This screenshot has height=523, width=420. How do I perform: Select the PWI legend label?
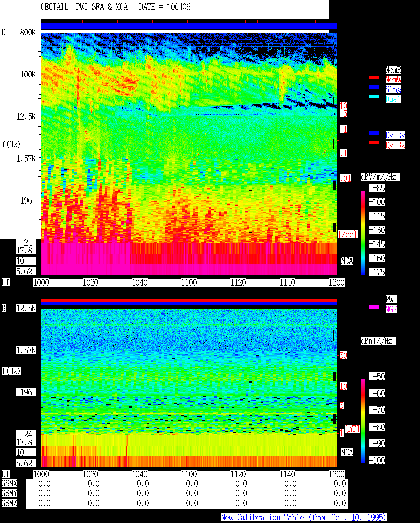tap(391, 299)
